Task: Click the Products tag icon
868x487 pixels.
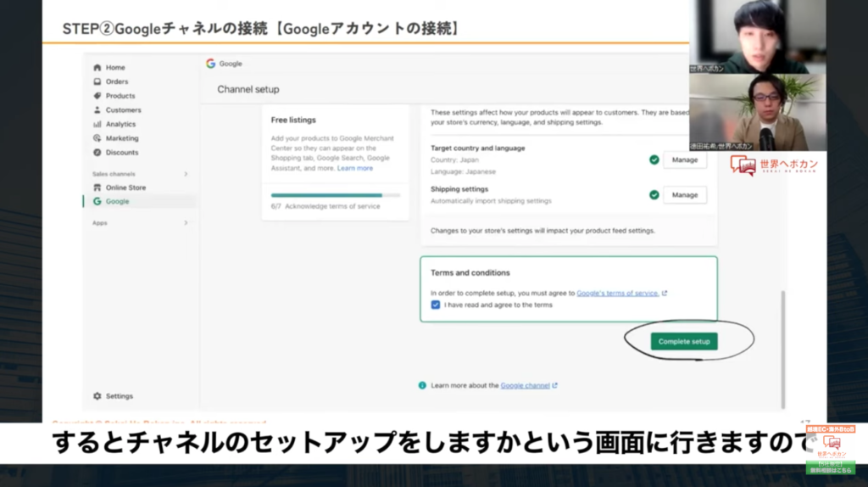Action: coord(97,96)
